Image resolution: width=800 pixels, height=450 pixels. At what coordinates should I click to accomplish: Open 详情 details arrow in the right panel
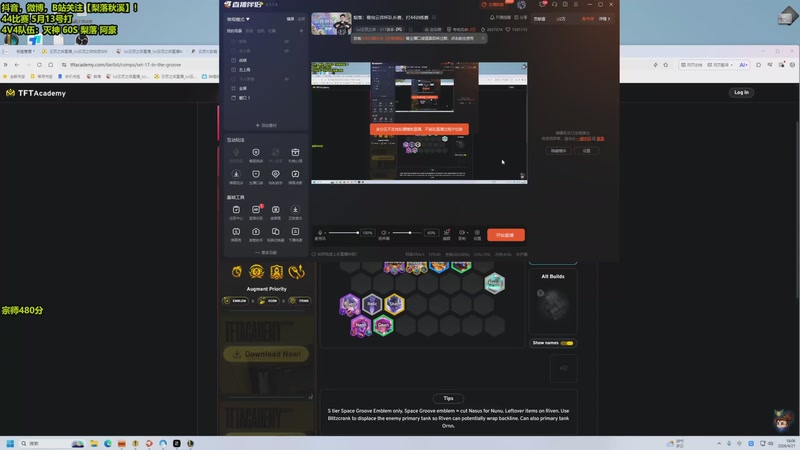pos(605,19)
